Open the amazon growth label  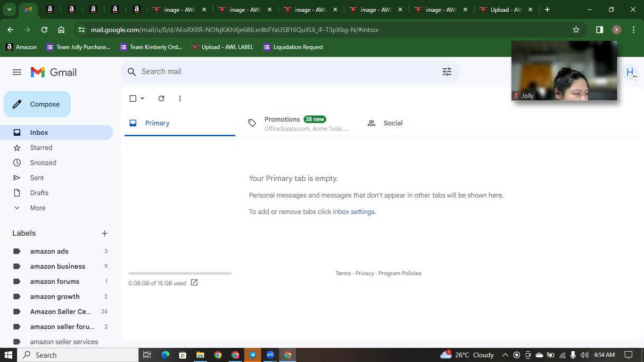tap(57, 296)
